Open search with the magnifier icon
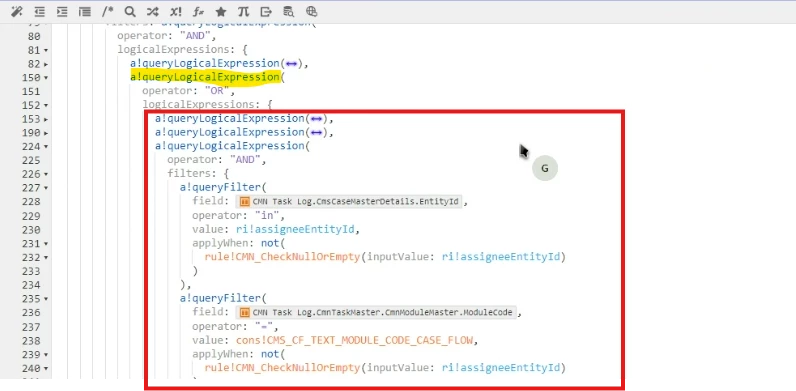This screenshot has height=391, width=796. tap(130, 12)
